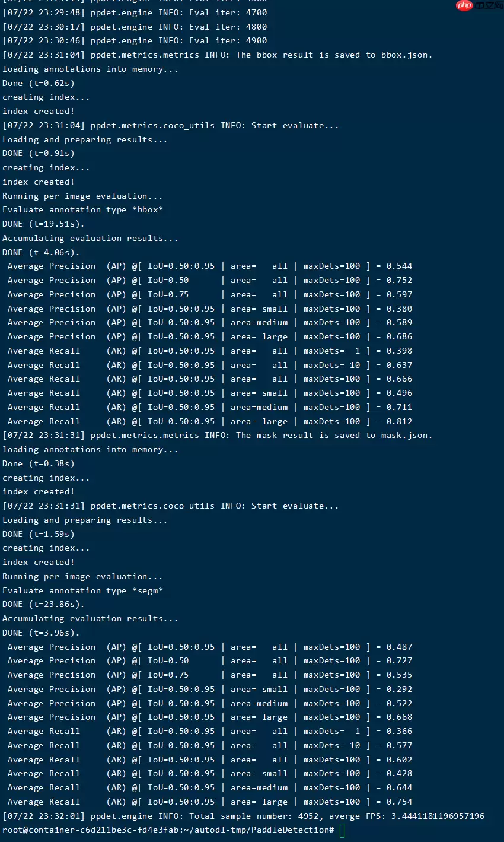The image size is (504, 842).
Task: Click the Average Recall value 0.812
Action: (x=399, y=422)
